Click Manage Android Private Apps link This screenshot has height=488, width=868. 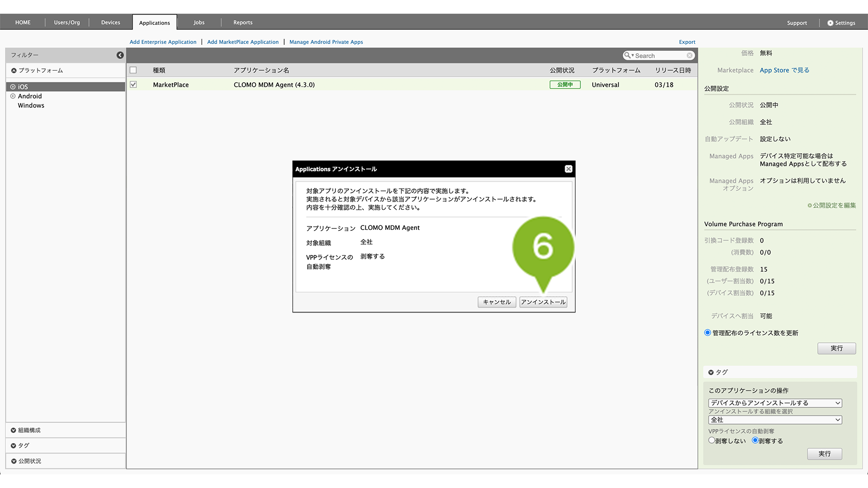pos(326,42)
